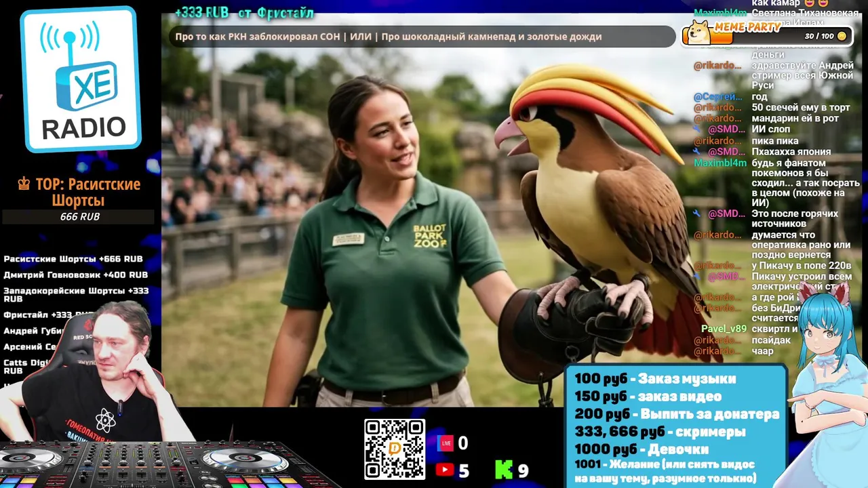Click the Maximbl4m name beside будь я фанатом

click(x=720, y=163)
